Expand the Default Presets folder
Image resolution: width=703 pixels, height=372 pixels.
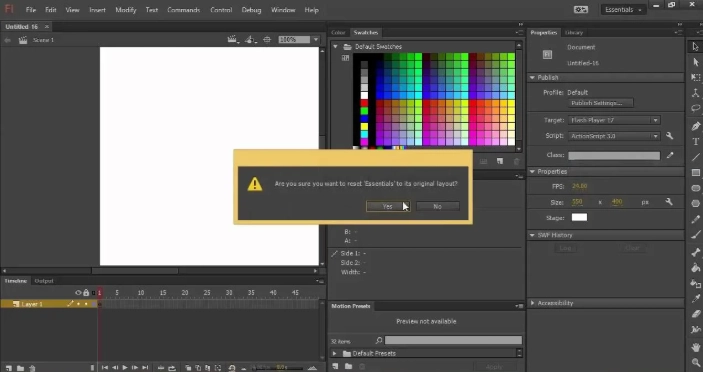tap(334, 353)
